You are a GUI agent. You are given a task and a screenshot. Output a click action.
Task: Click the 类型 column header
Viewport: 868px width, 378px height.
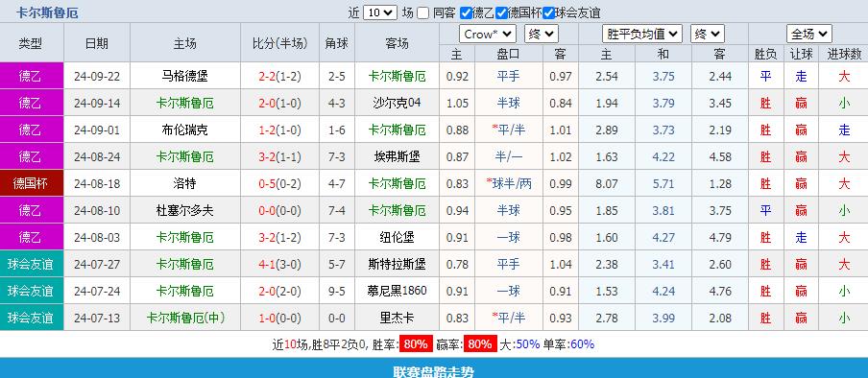coord(31,43)
